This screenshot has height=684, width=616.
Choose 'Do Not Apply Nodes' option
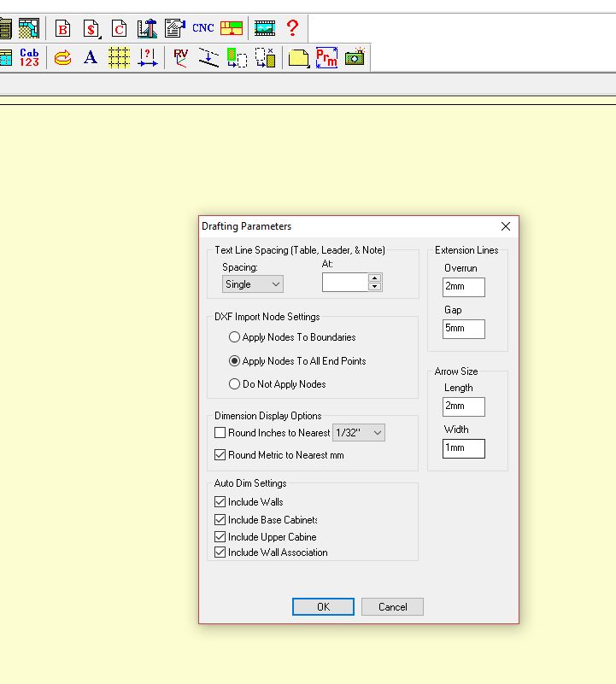point(234,384)
